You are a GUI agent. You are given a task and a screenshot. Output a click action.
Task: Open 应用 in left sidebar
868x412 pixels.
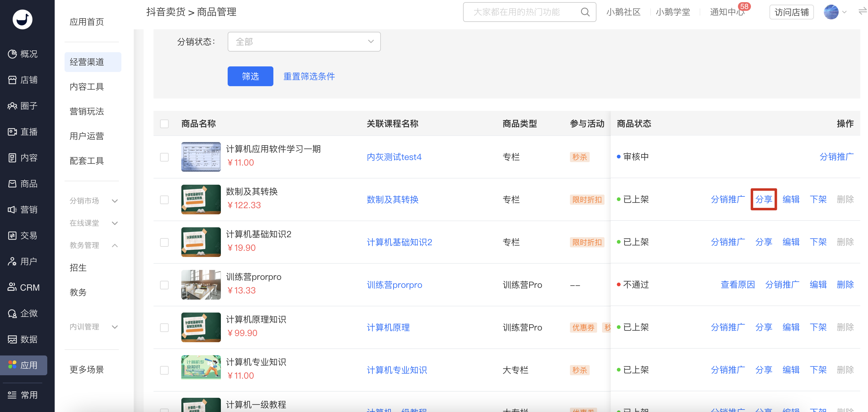coord(23,365)
